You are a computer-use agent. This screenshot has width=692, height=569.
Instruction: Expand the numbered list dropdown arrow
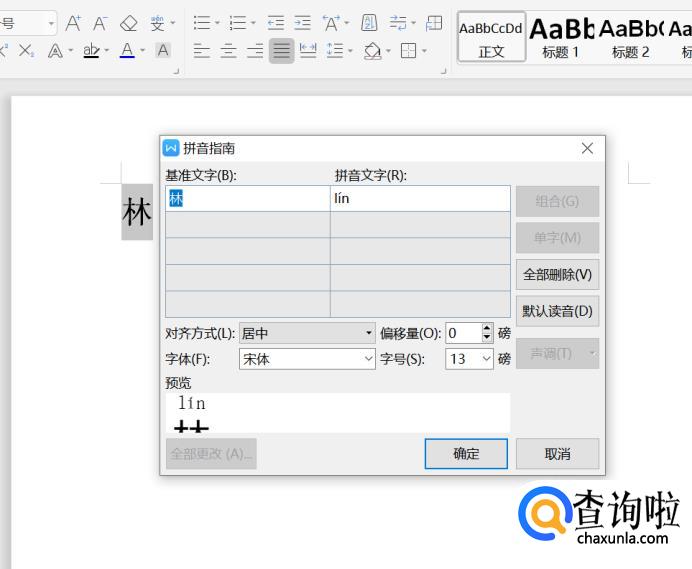coord(253,23)
